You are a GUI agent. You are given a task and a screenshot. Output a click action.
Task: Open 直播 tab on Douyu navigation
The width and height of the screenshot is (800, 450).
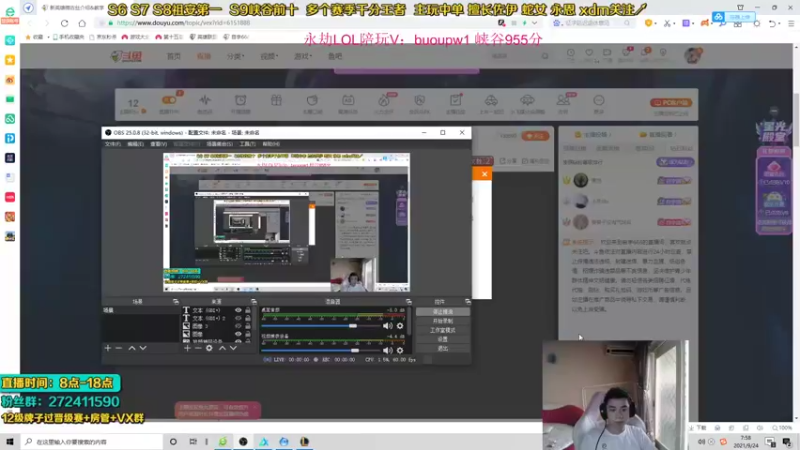click(x=204, y=56)
